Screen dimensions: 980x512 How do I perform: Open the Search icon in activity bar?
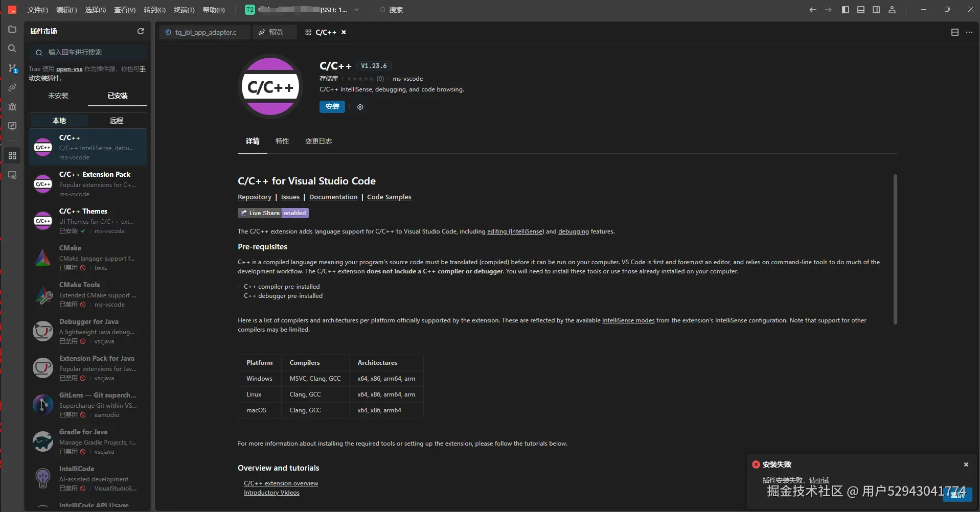coord(12,49)
